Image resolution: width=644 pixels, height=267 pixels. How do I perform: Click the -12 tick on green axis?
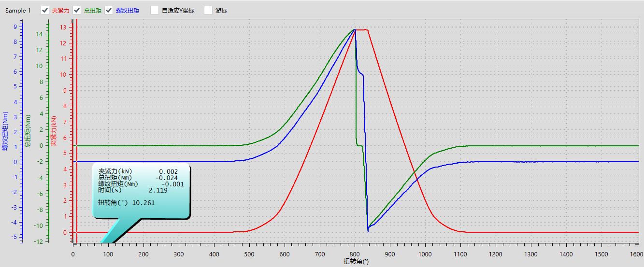(39, 241)
